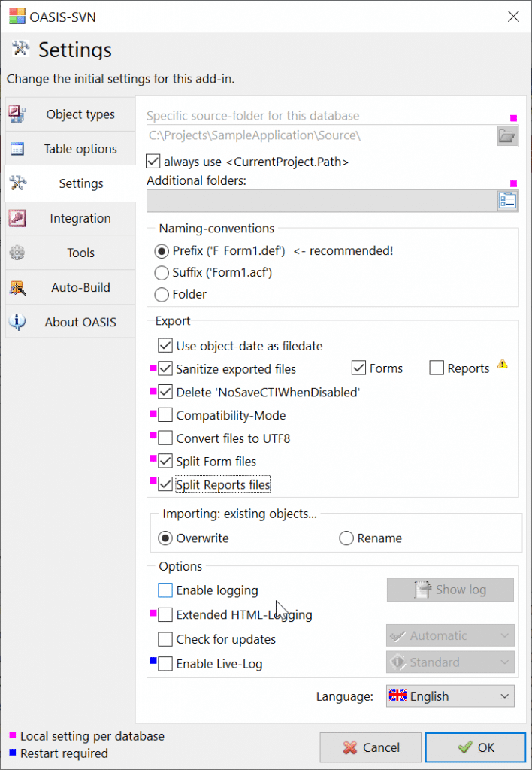Click the Auto-Build icon
The width and height of the screenshot is (532, 770).
click(18, 288)
